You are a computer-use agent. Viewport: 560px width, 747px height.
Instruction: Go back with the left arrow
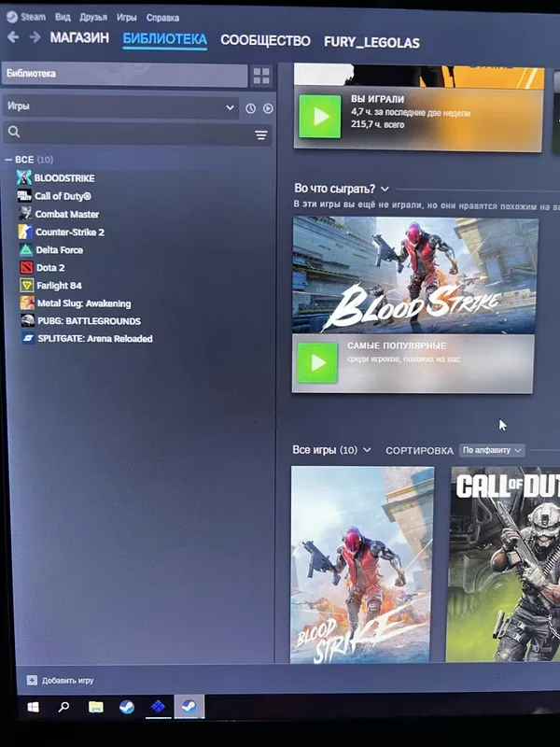13,36
